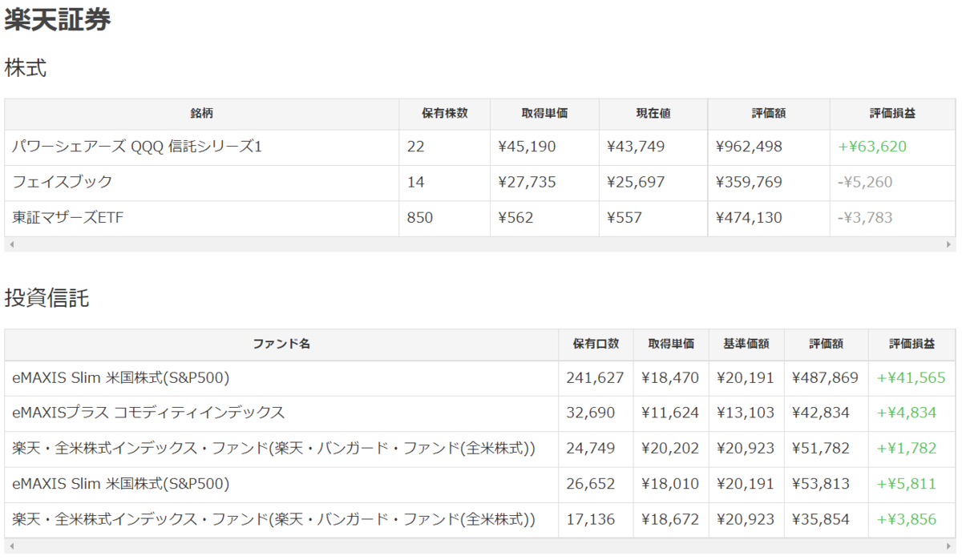Select the 保有株数 column header
Screen dimensions: 962x560
click(x=445, y=115)
